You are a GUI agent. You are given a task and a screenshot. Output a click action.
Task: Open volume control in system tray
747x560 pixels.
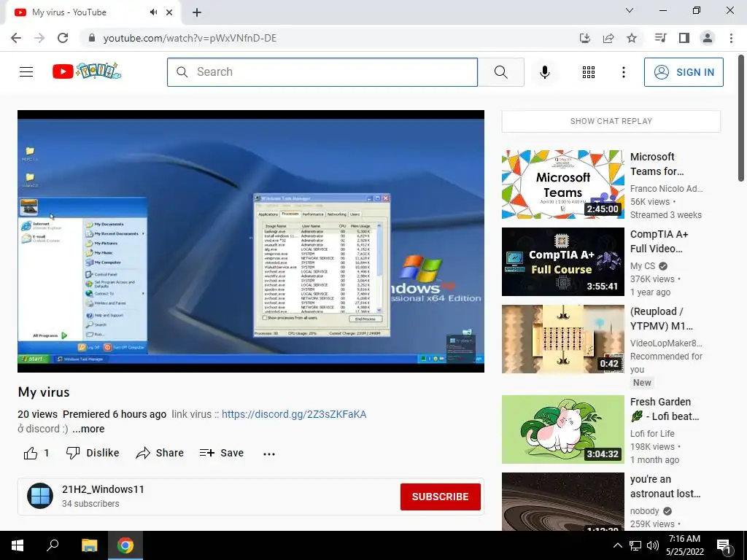(653, 545)
